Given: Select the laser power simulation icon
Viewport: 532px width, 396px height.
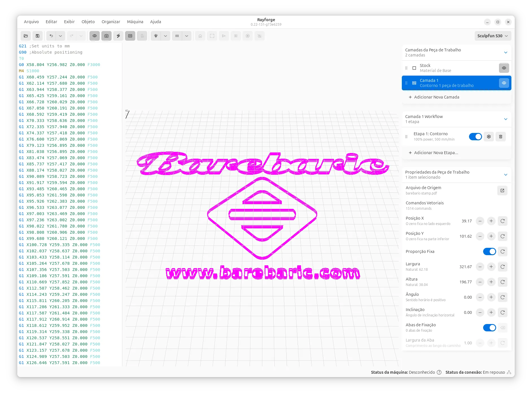Looking at the screenshot, I should [x=118, y=36].
